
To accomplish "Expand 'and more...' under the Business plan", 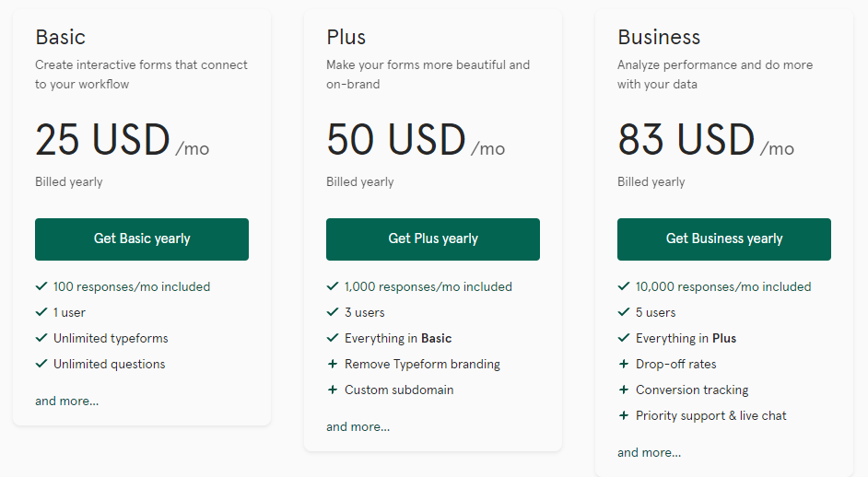I will click(650, 452).
